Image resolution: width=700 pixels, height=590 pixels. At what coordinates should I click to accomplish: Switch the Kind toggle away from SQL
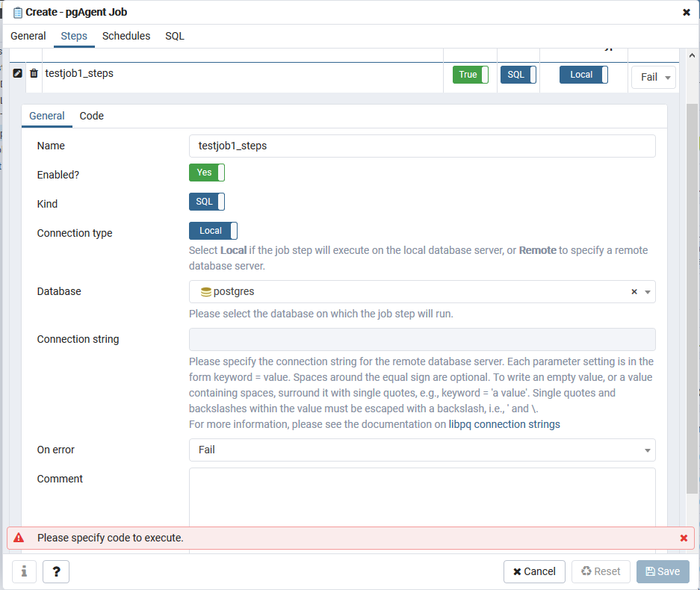[207, 202]
